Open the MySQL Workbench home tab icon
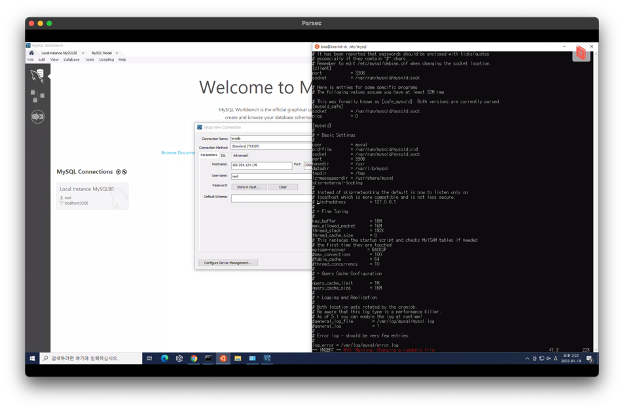The width and height of the screenshot is (624, 410). (31, 53)
